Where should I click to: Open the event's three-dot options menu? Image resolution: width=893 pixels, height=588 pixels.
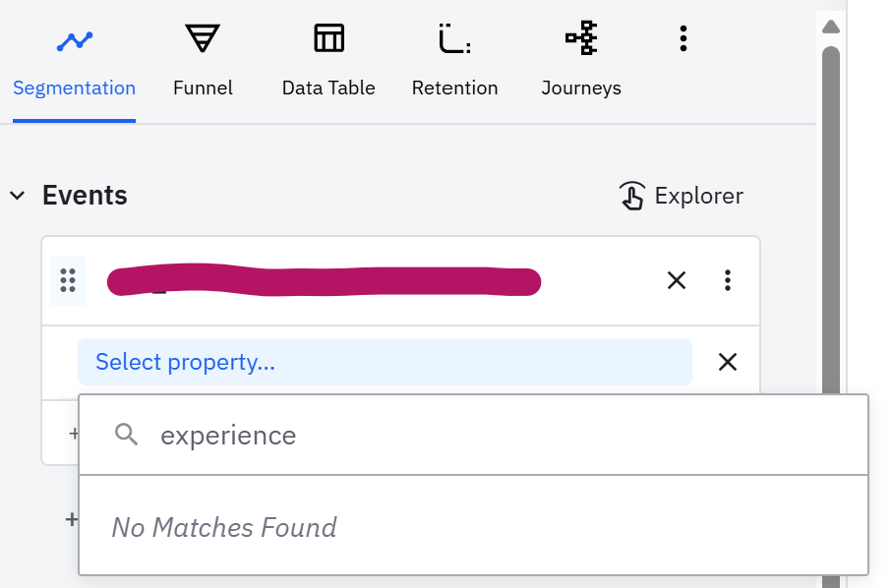click(x=728, y=281)
